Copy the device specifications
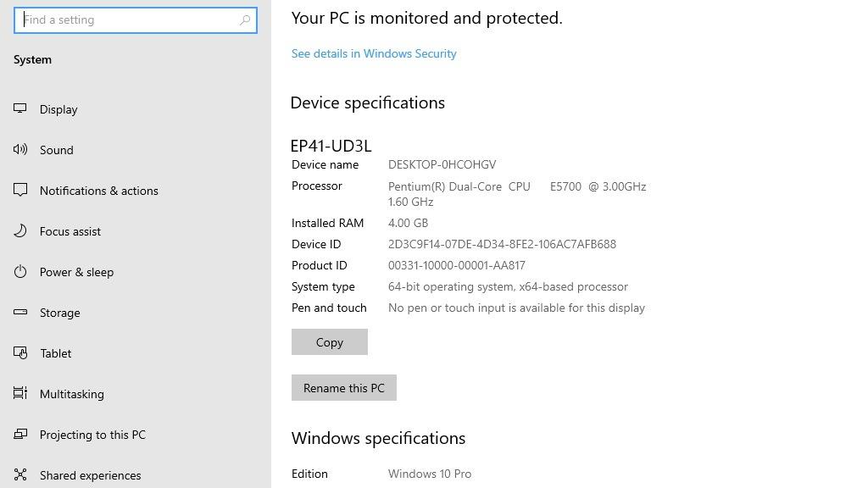868x488 pixels. pos(330,342)
